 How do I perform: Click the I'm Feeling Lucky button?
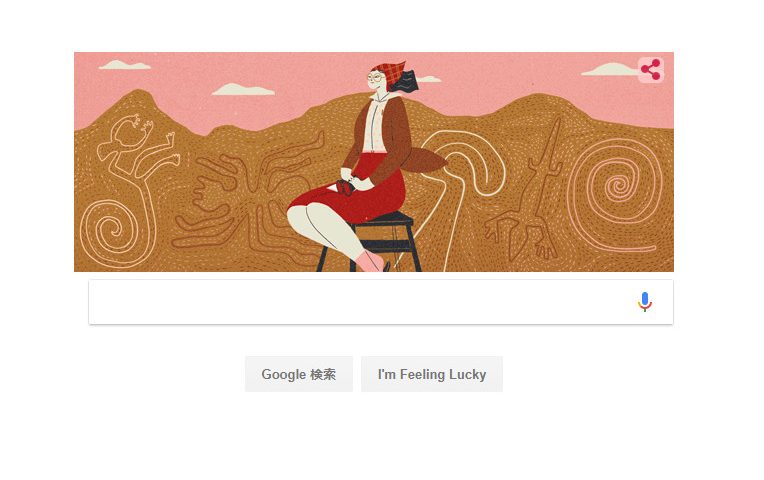click(432, 374)
